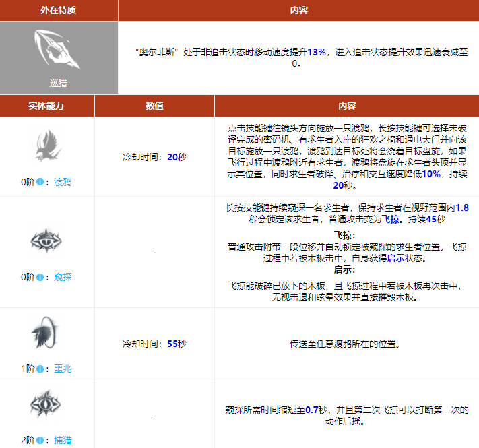Click the 实体能力 column header
Image resolution: width=479 pixels, height=448 pixels.
[x=46, y=106]
